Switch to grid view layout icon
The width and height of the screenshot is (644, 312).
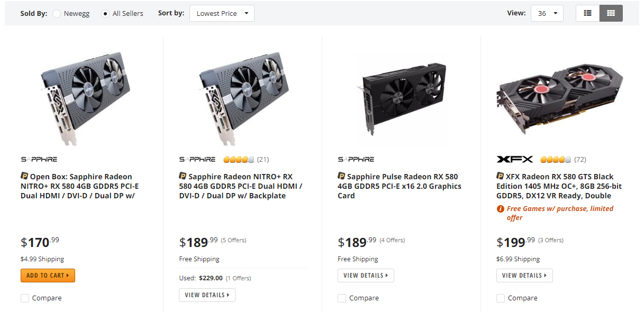click(611, 13)
